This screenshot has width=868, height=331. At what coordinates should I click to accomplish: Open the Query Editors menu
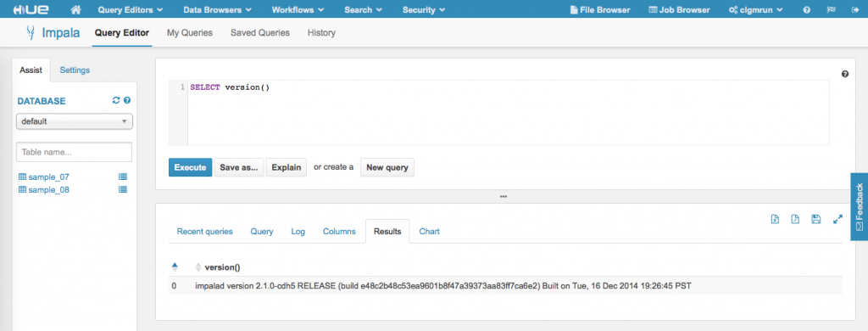click(x=130, y=9)
